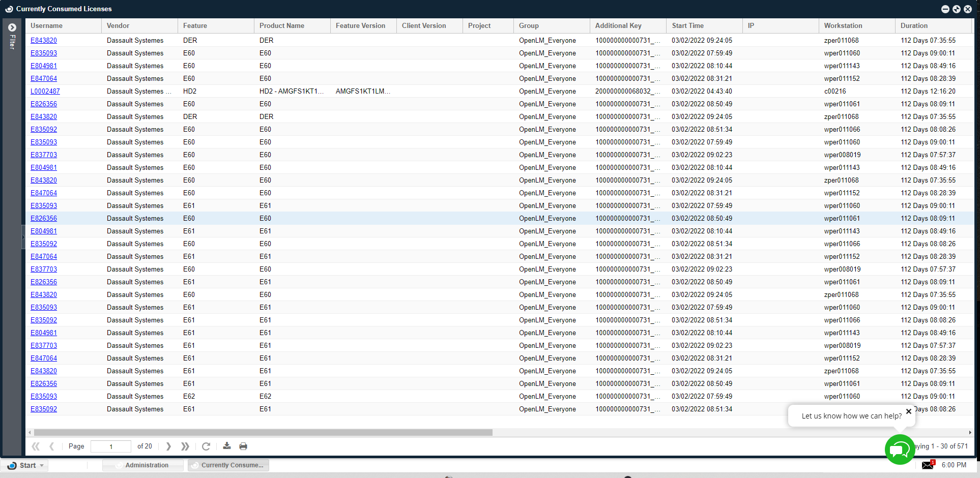Expand the Filter sidebar panel

coord(11,27)
